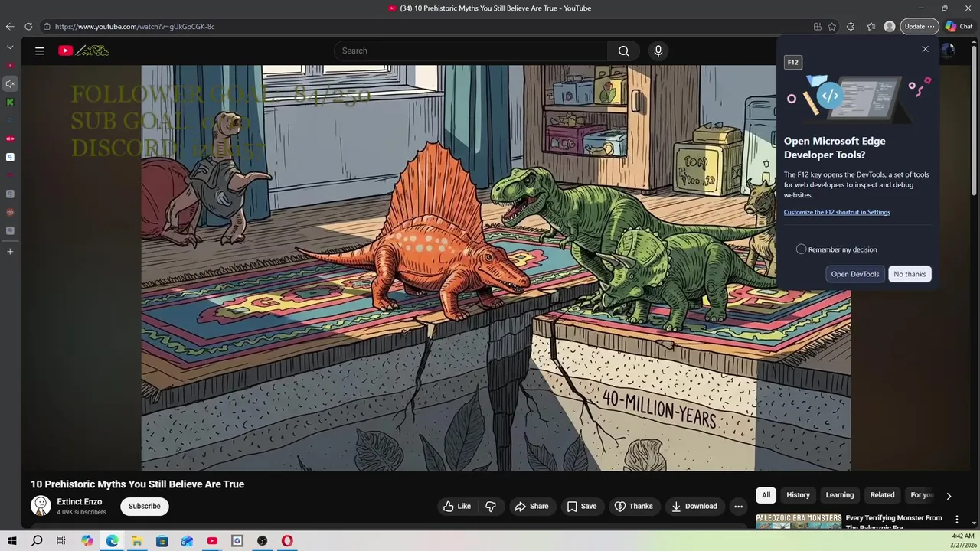
Task: View site information padlock in address bar
Action: (47, 27)
